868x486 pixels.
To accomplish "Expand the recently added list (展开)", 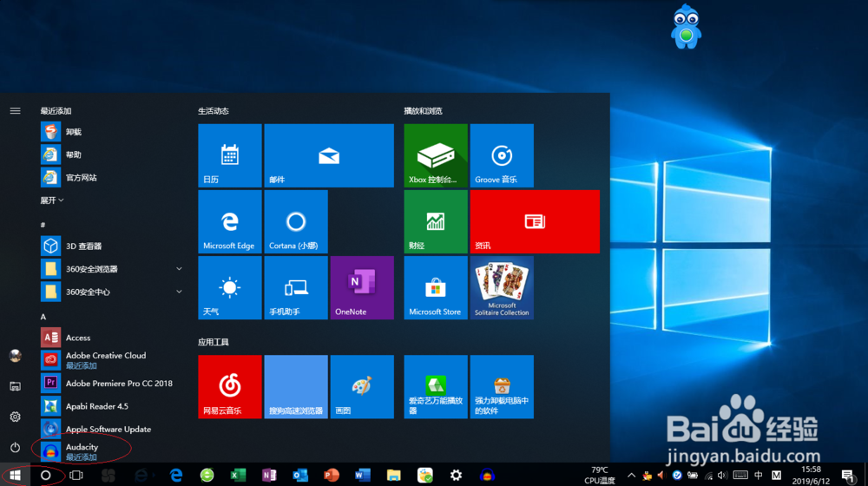I will coord(51,200).
